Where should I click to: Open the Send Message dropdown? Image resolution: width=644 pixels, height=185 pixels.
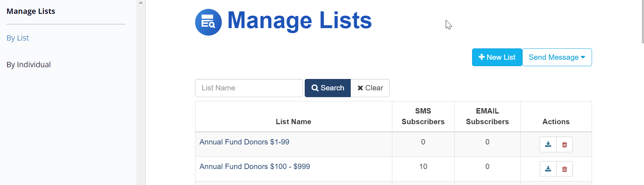click(557, 57)
